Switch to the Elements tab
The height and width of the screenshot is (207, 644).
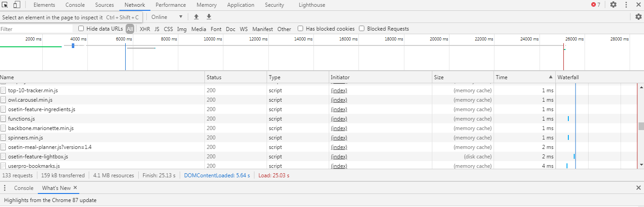(x=44, y=5)
